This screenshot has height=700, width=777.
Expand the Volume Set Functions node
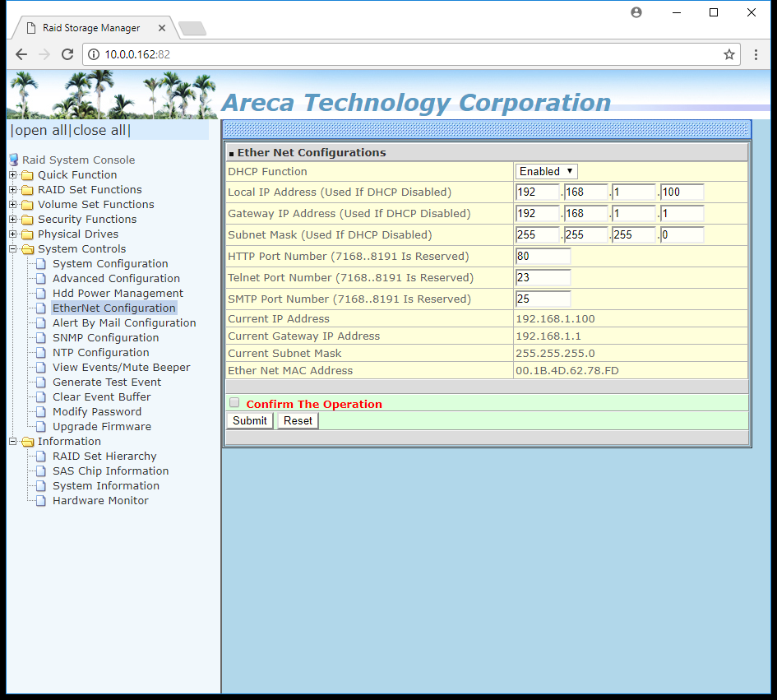click(x=13, y=205)
